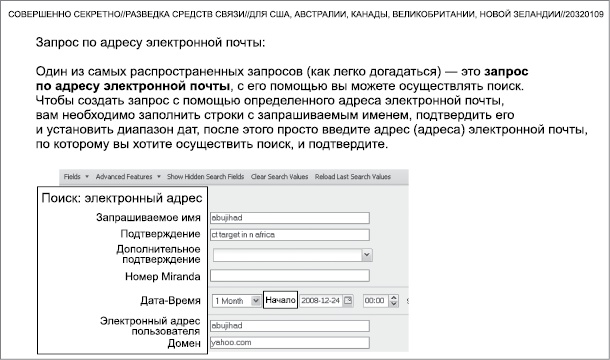
Task: Focus the Электронный адрес пользователя field
Action: click(290, 326)
